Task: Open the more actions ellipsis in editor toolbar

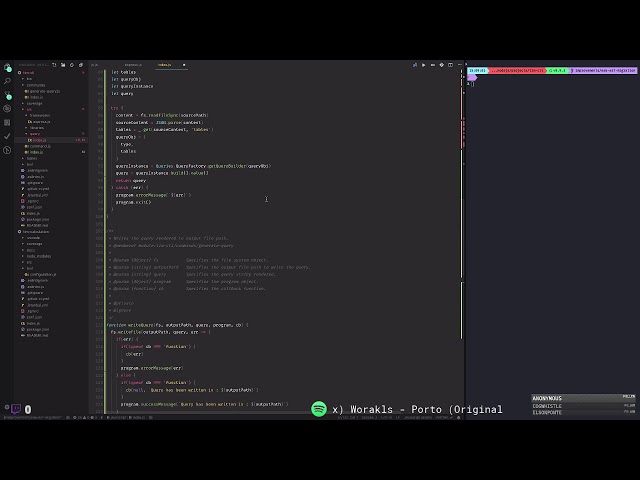Action: click(x=460, y=65)
